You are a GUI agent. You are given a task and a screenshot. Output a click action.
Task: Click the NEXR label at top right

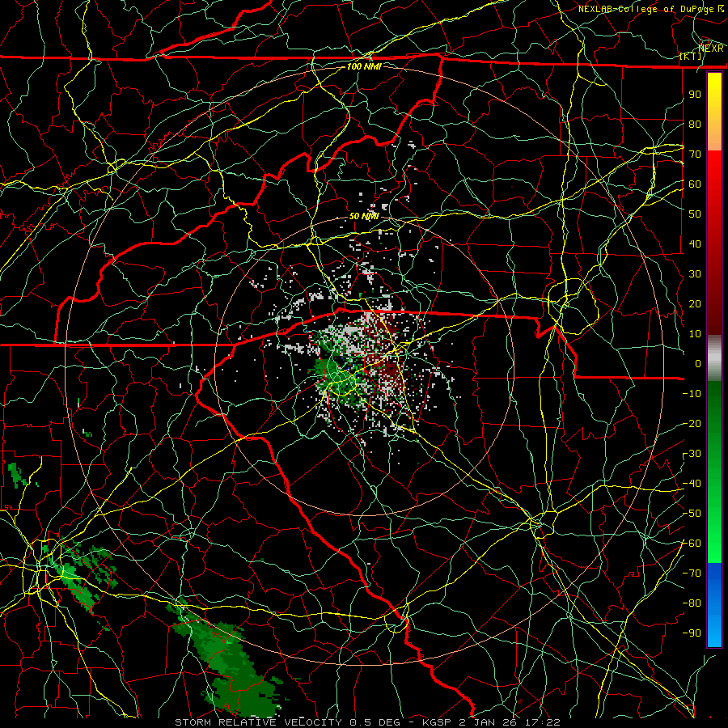711,49
